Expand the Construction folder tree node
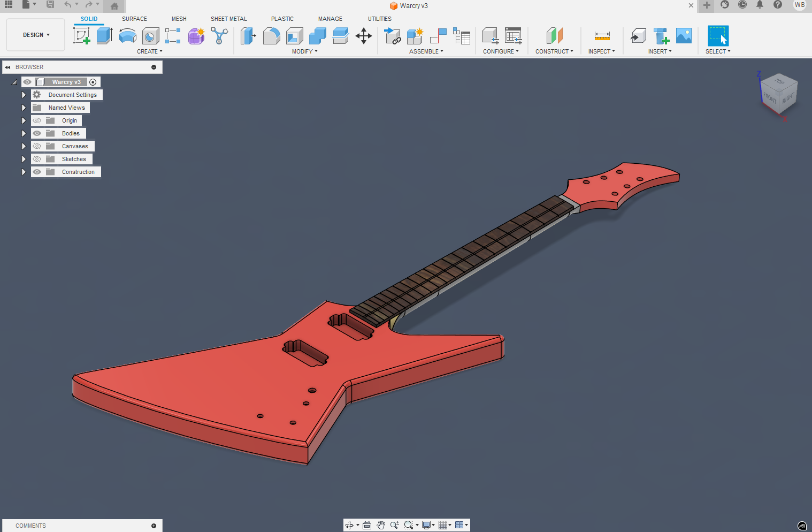This screenshot has width=812, height=532. pyautogui.click(x=24, y=172)
